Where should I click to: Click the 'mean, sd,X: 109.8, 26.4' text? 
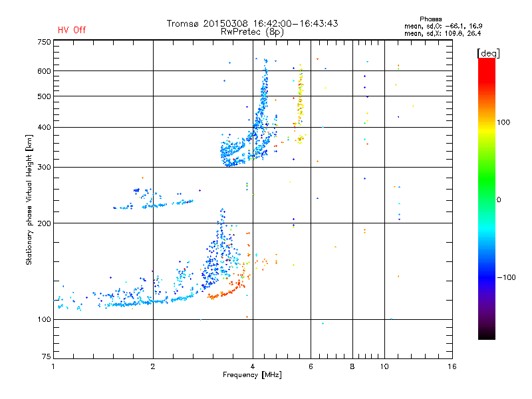click(x=442, y=33)
